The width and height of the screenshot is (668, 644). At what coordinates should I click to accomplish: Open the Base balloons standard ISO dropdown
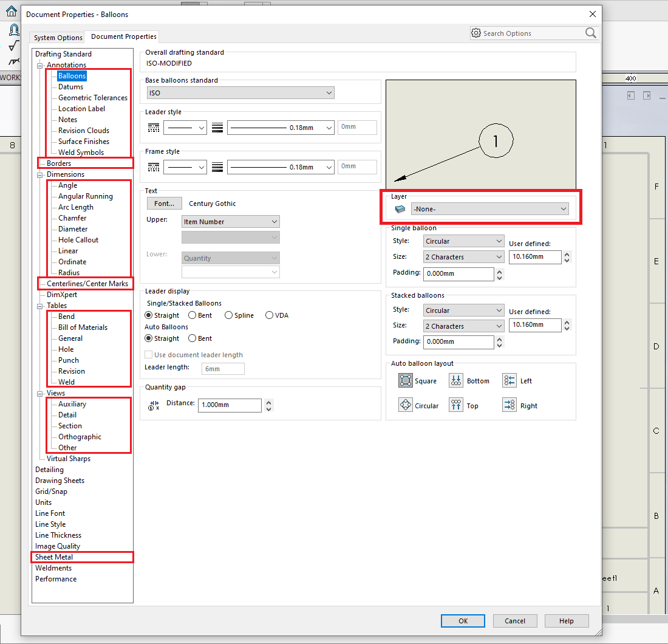coord(241,93)
